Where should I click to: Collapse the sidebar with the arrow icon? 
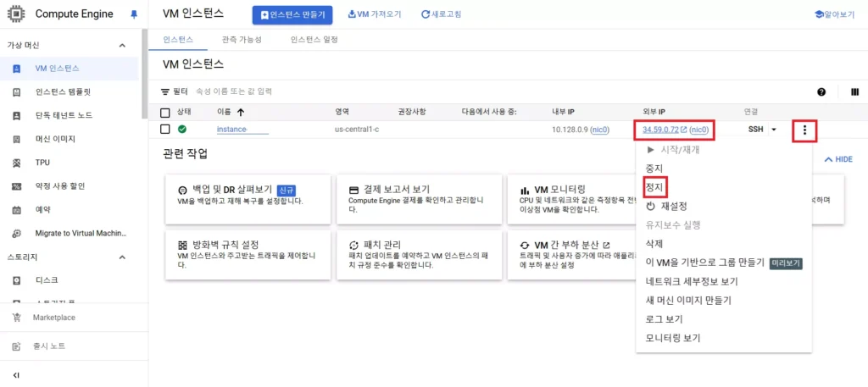click(x=16, y=375)
